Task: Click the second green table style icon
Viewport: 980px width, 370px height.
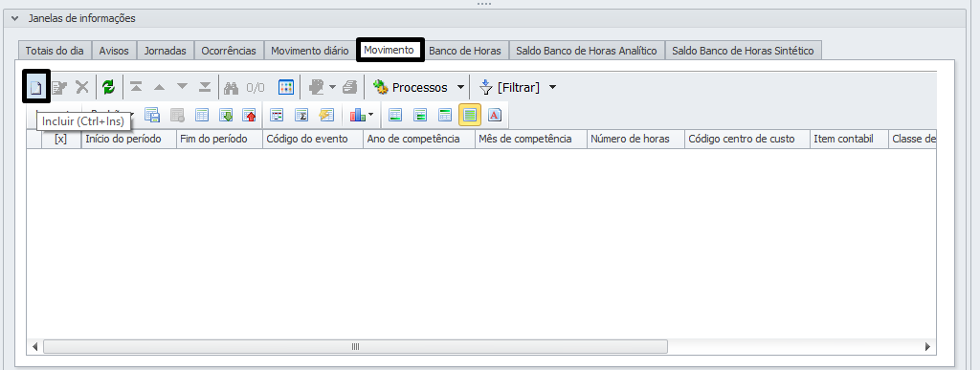Action: point(421,115)
